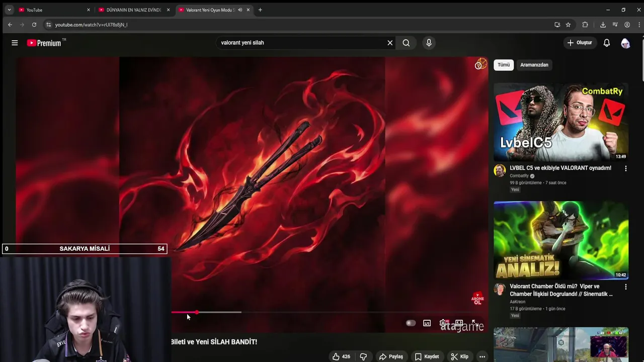Open browser downloads
This screenshot has width=644, height=362.
603,25
